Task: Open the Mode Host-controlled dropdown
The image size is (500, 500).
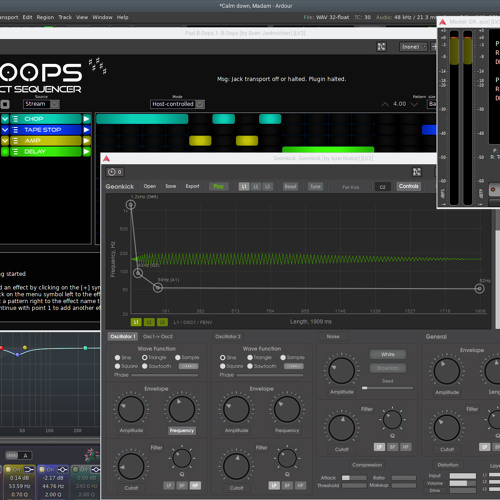Action: [x=177, y=104]
